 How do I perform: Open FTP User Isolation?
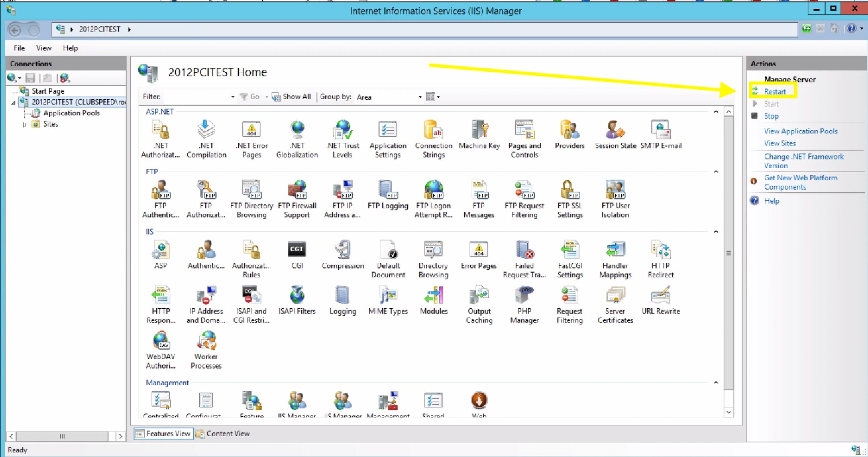(615, 199)
